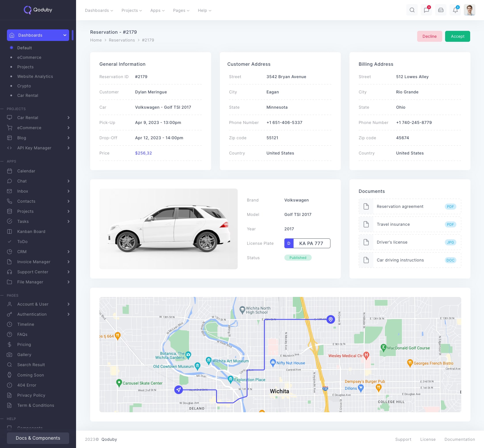Click the inbox tray icon in header

pos(441,10)
